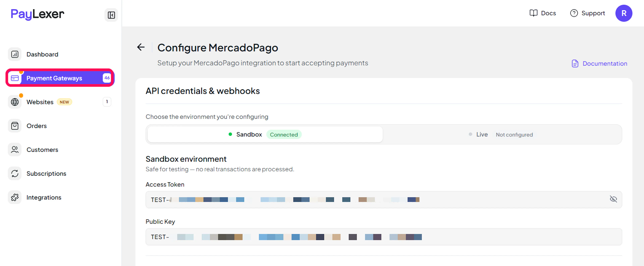Open the Support link in header
This screenshot has height=266, width=644.
587,13
